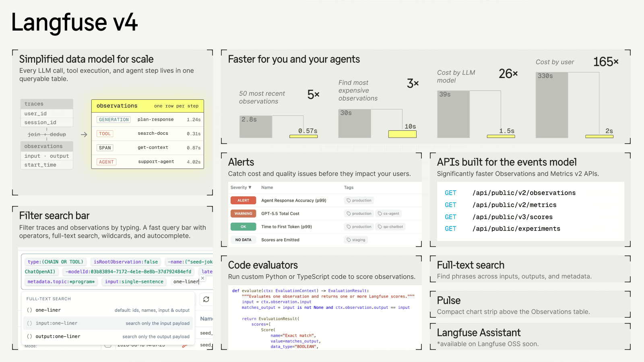
Task: Click the red ALERT severity badge
Action: coord(243,200)
